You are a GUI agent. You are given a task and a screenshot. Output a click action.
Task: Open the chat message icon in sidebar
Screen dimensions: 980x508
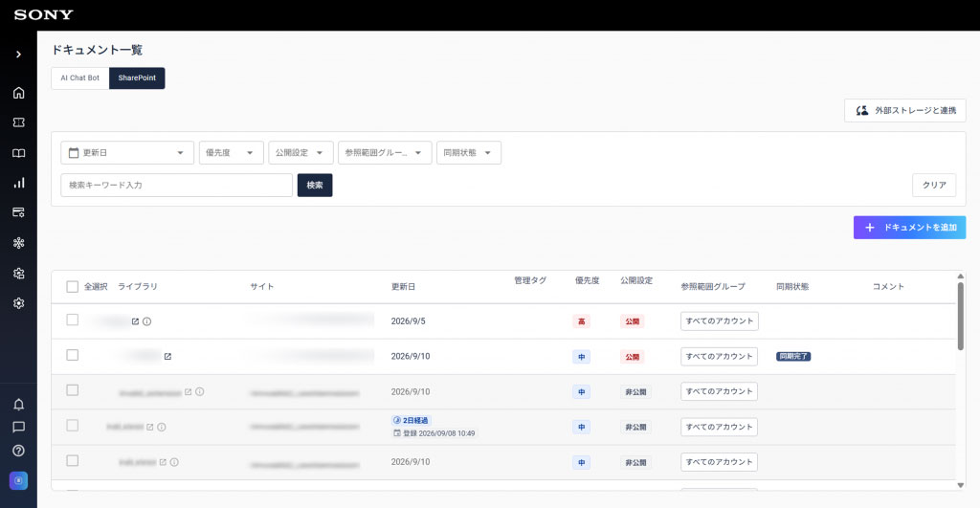point(19,428)
